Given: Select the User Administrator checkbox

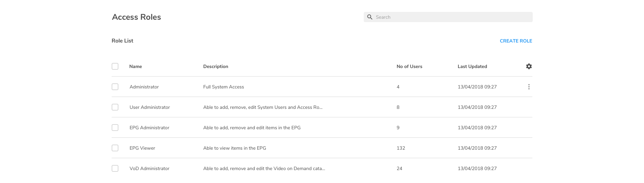Looking at the screenshot, I should pos(115,107).
